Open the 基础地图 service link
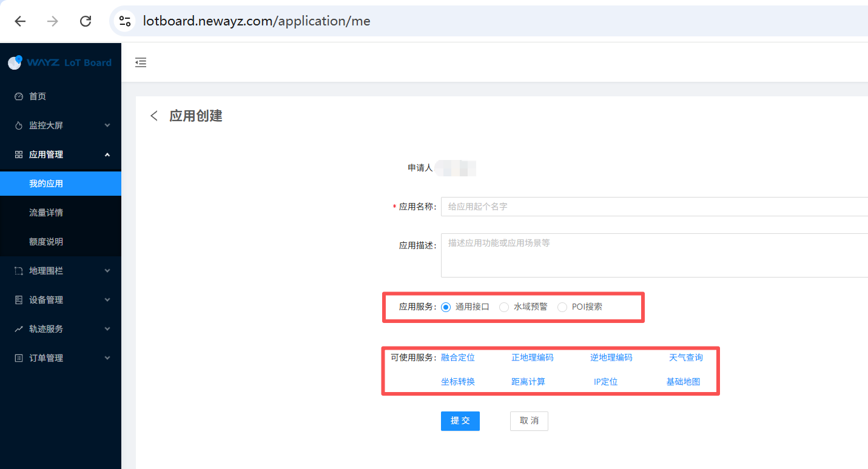Screen dimensions: 868x469 [684, 382]
